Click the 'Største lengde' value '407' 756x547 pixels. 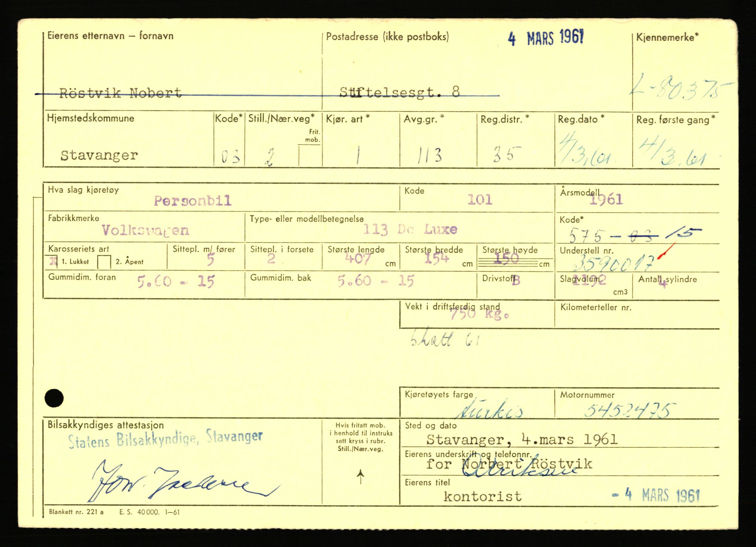tap(358, 259)
